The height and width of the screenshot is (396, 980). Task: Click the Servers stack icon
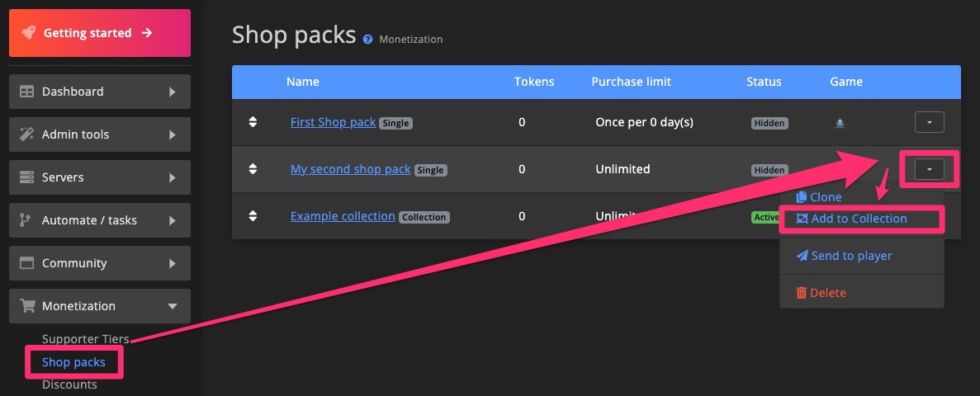tap(26, 177)
